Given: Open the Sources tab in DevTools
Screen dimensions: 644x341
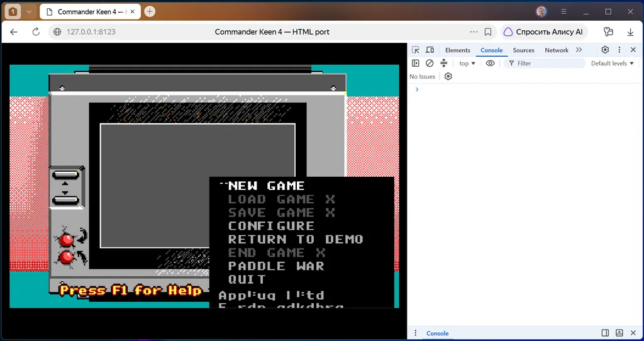Looking at the screenshot, I should (x=524, y=50).
